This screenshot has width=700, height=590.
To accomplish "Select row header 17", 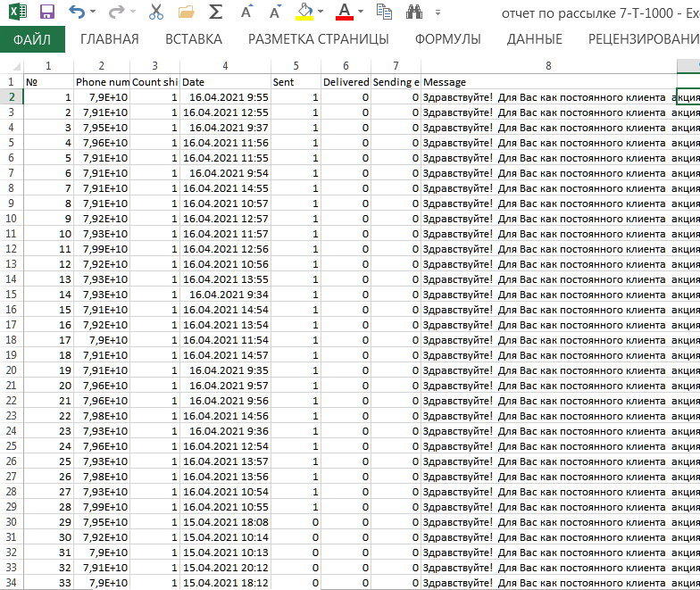I will point(12,325).
